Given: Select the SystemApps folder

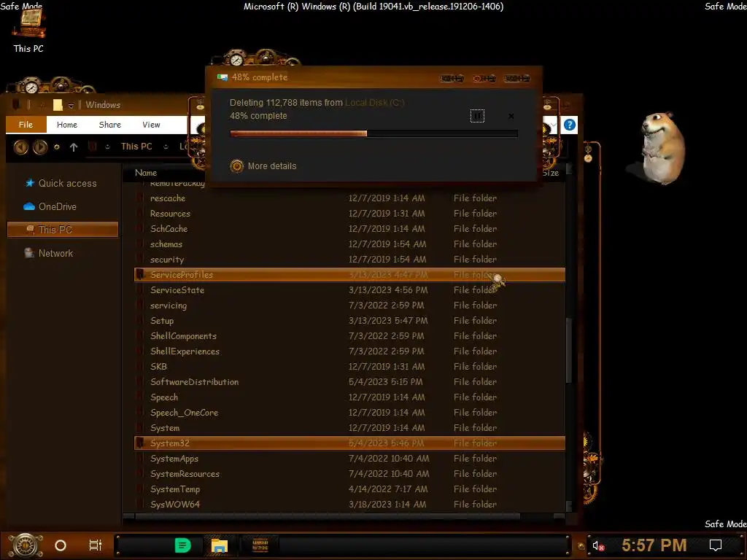Looking at the screenshot, I should point(349,458).
